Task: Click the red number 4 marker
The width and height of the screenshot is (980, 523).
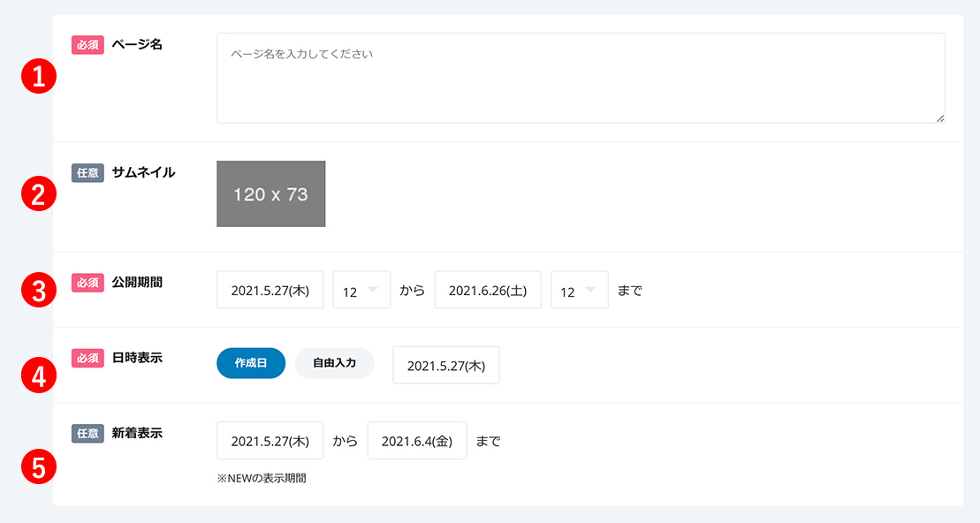Action: click(x=39, y=375)
